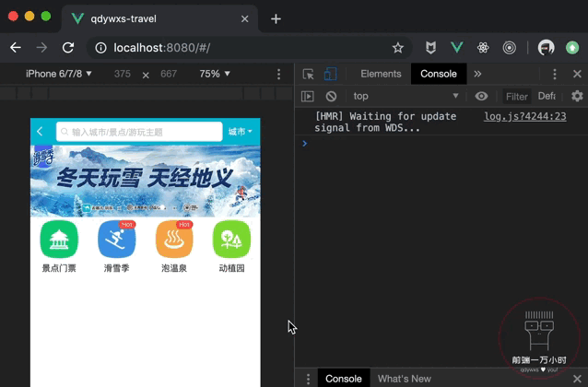Select the qdywxs-travel browser tab
Image resolution: width=588 pixels, height=387 pixels.
159,18
